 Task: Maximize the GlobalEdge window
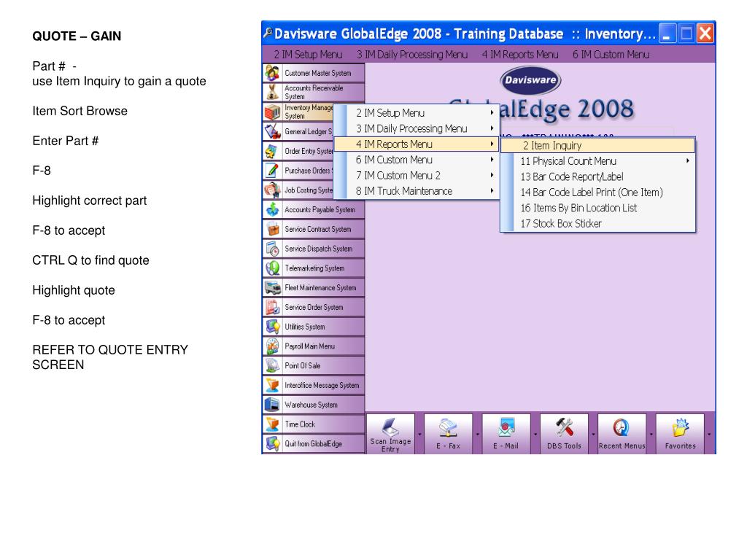686,34
